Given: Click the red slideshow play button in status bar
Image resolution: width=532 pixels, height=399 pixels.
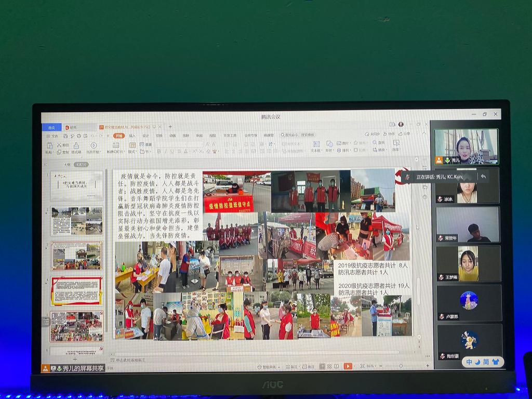Looking at the screenshot, I should [x=348, y=366].
